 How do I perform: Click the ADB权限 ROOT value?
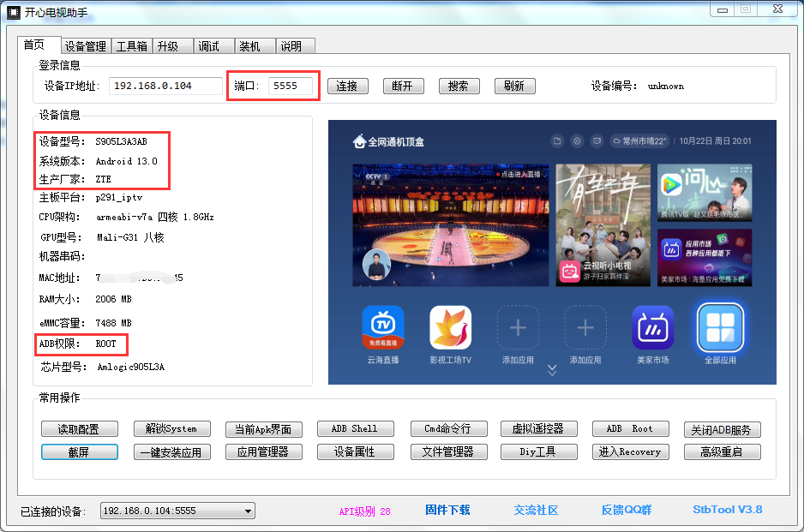coord(105,344)
